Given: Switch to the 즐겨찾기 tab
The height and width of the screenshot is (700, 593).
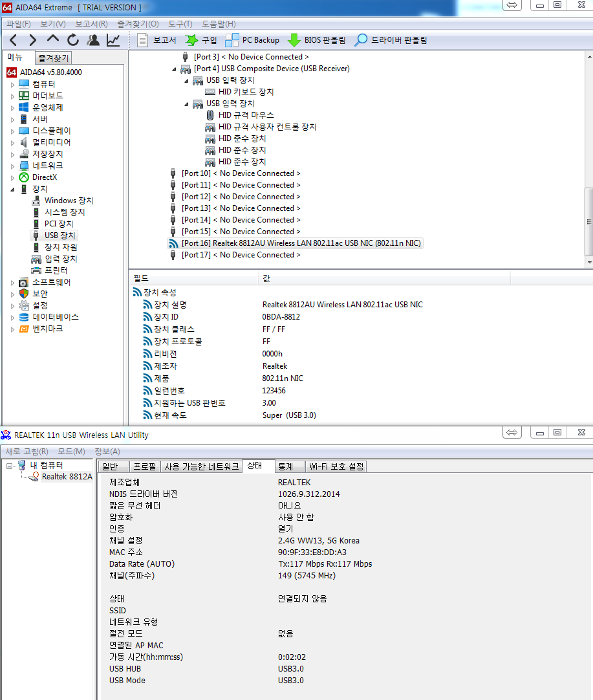Looking at the screenshot, I should pyautogui.click(x=53, y=58).
